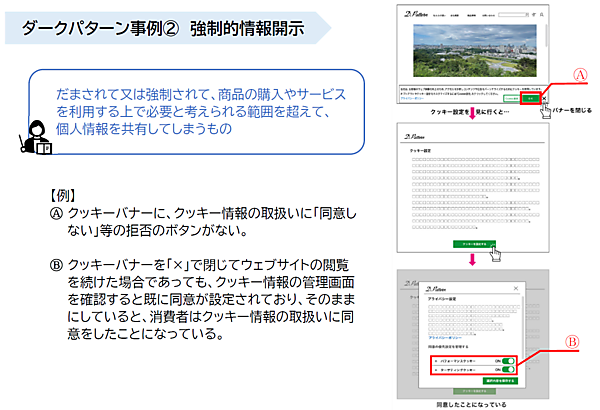Open Cookie settings outlined button in banner

512,98
